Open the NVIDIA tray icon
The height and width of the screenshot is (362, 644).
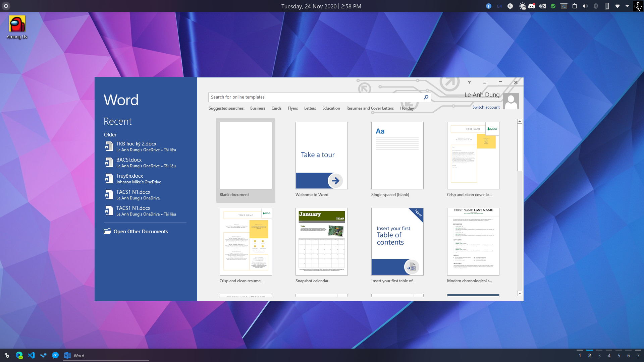pyautogui.click(x=542, y=6)
